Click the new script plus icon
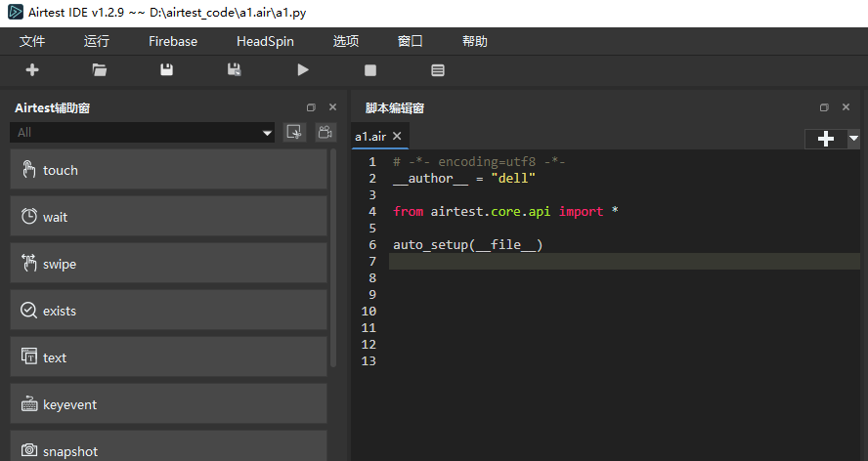 (32, 70)
